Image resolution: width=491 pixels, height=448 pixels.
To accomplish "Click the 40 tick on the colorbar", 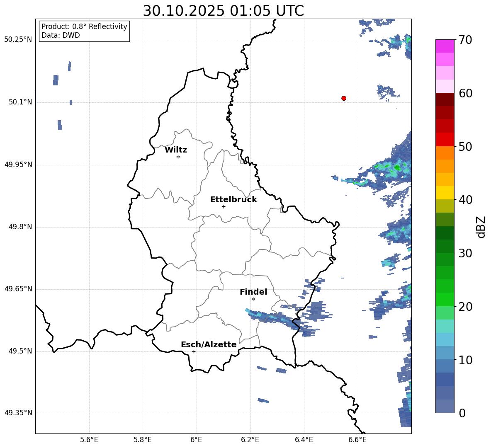I will click(465, 200).
